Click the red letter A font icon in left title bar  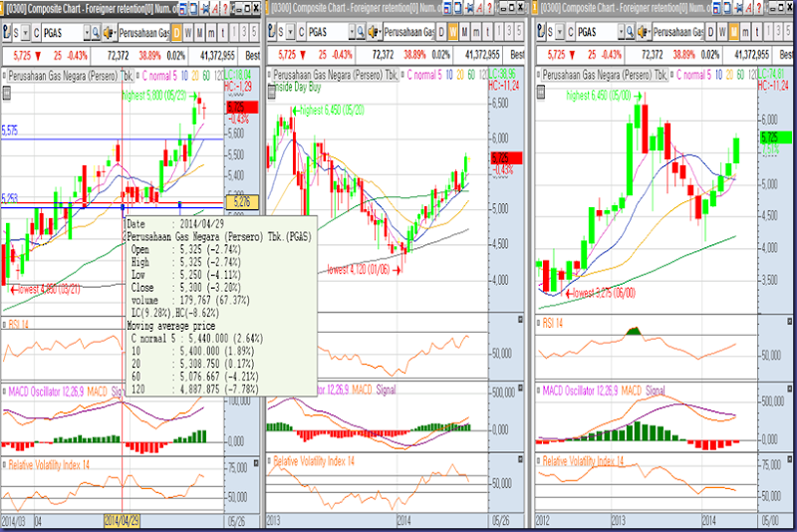click(215, 8)
